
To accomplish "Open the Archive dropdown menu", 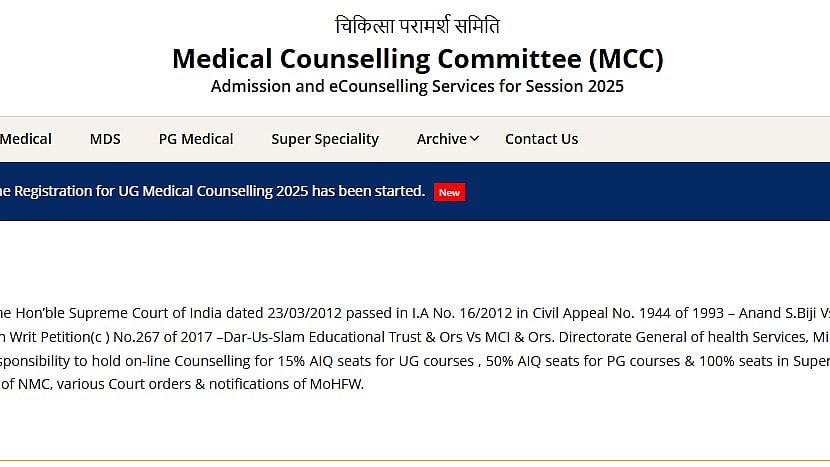I will pos(441,139).
